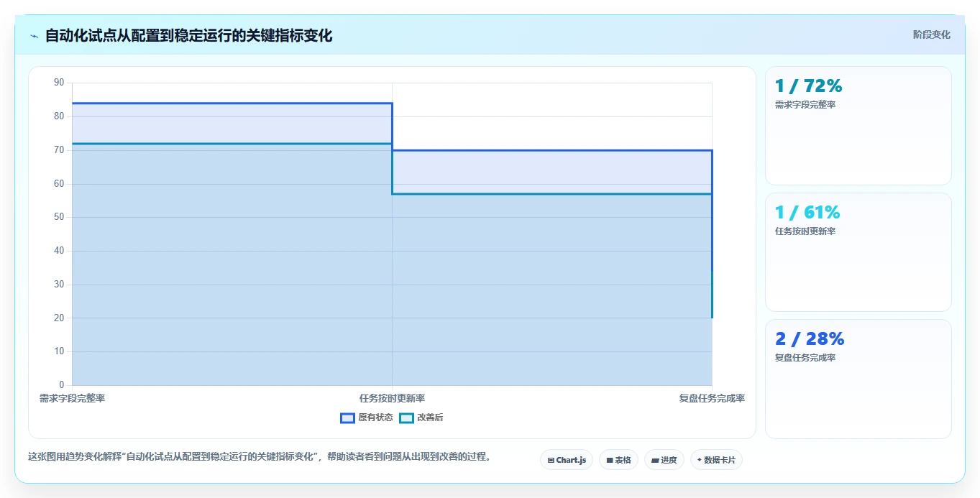Select the 数据卡片 tag chip

(x=716, y=460)
